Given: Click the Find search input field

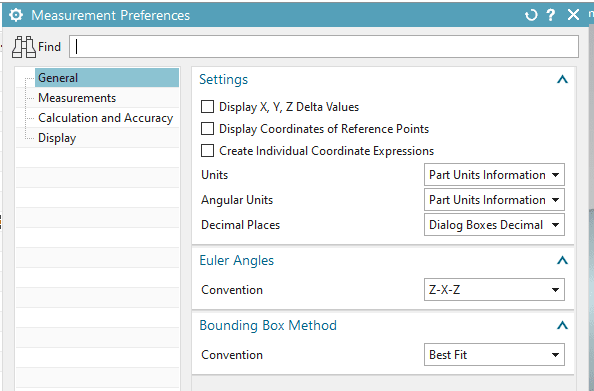Looking at the screenshot, I should pos(324,47).
